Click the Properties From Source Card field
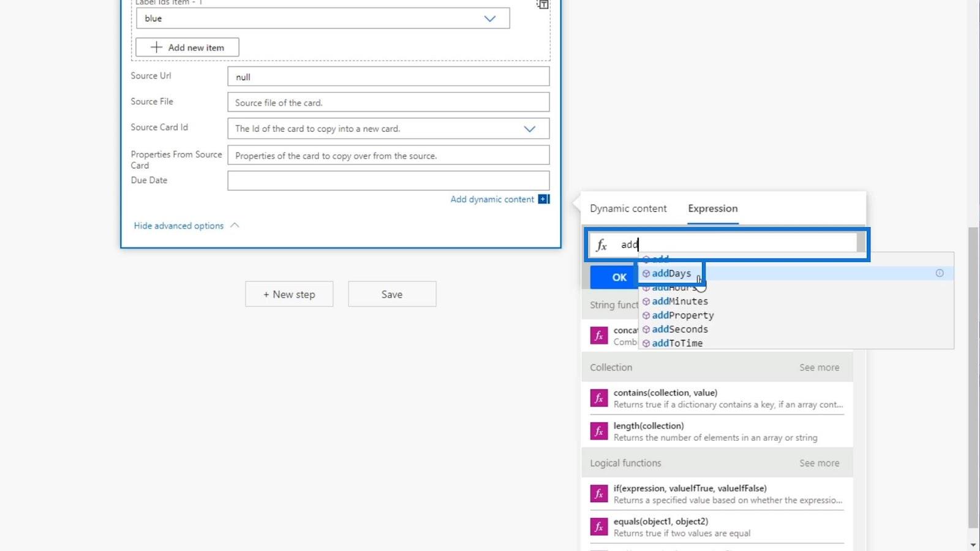The image size is (980, 551). pyautogui.click(x=388, y=156)
